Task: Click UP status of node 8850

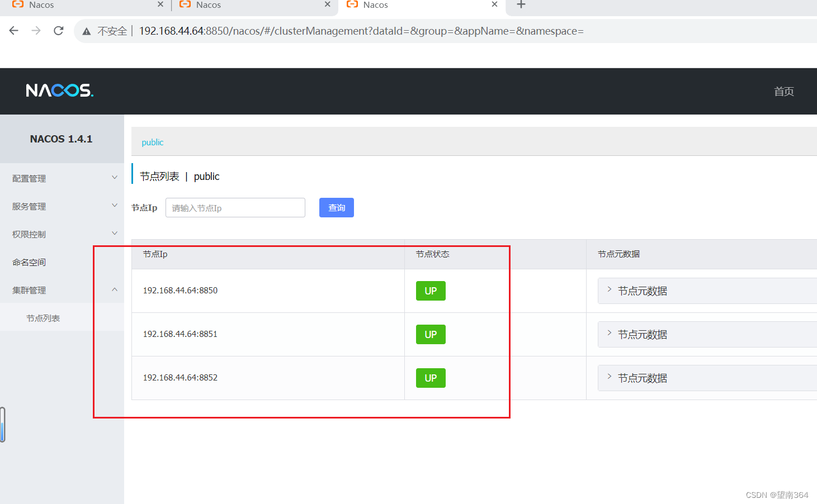Action: coord(431,291)
